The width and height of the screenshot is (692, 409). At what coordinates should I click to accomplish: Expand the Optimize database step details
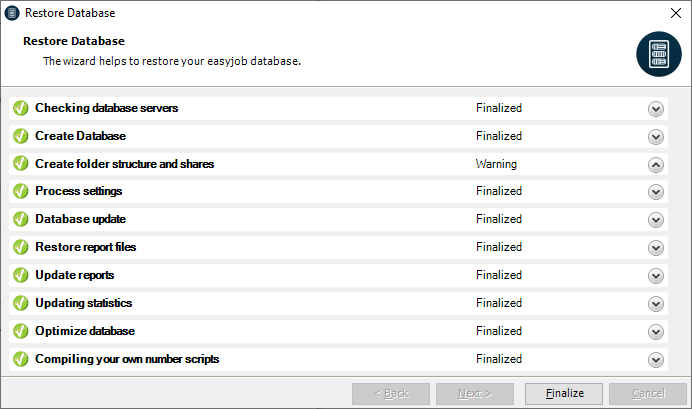656,332
